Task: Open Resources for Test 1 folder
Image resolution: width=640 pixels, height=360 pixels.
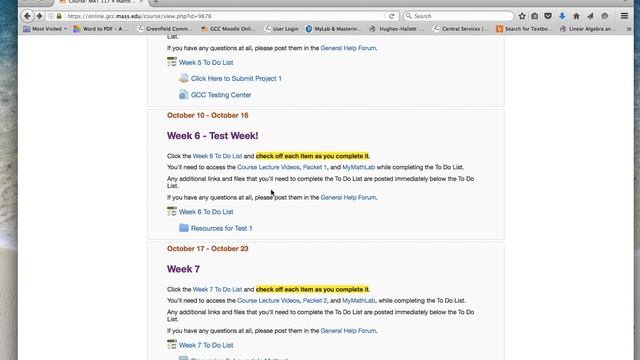Action: [x=221, y=228]
